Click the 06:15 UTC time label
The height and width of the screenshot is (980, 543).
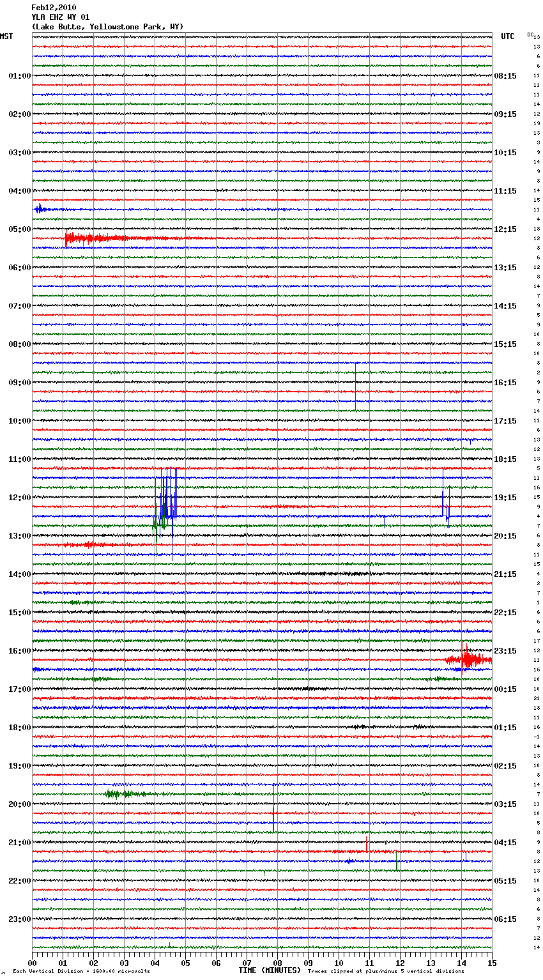505,919
